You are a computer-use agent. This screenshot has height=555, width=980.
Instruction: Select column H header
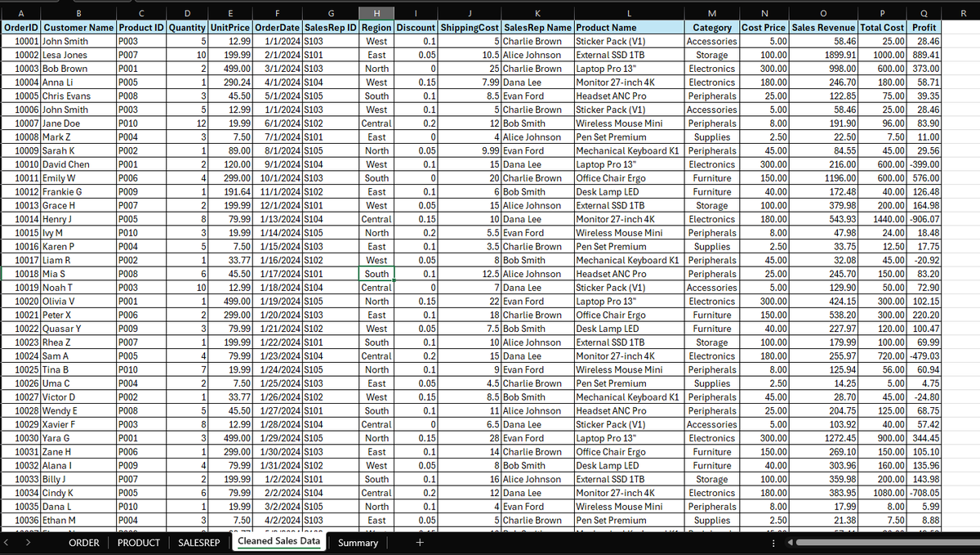376,12
